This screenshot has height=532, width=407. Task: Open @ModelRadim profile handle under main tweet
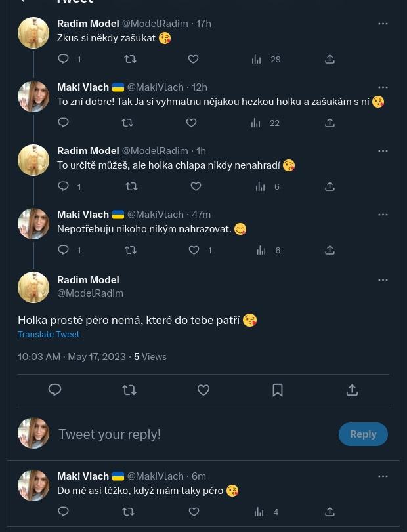click(x=90, y=293)
